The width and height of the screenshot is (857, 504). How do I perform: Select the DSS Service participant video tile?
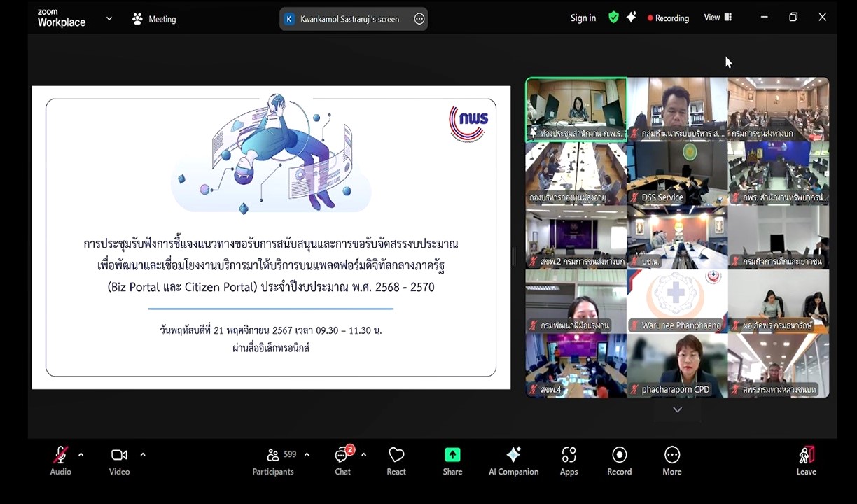(x=677, y=174)
